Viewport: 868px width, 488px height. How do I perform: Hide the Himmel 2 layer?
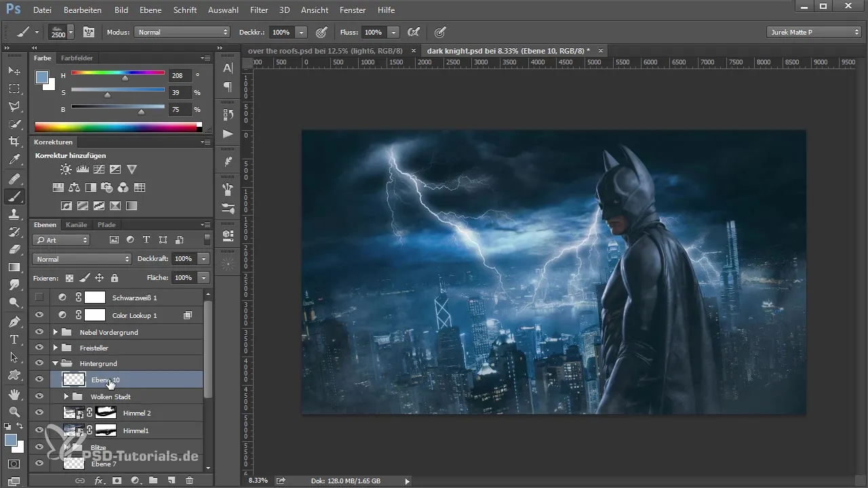[x=39, y=412]
